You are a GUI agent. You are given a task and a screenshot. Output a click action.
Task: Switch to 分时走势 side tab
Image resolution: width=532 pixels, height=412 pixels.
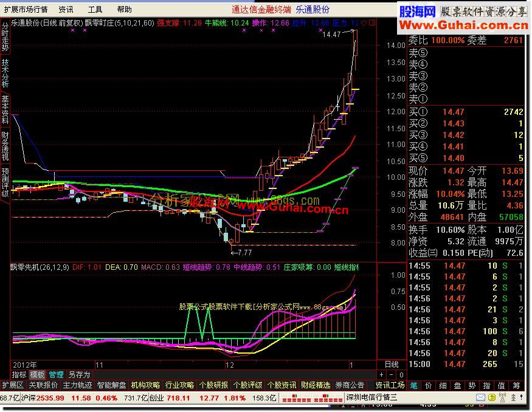pos(5,36)
